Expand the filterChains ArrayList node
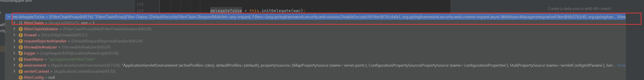 14,23
